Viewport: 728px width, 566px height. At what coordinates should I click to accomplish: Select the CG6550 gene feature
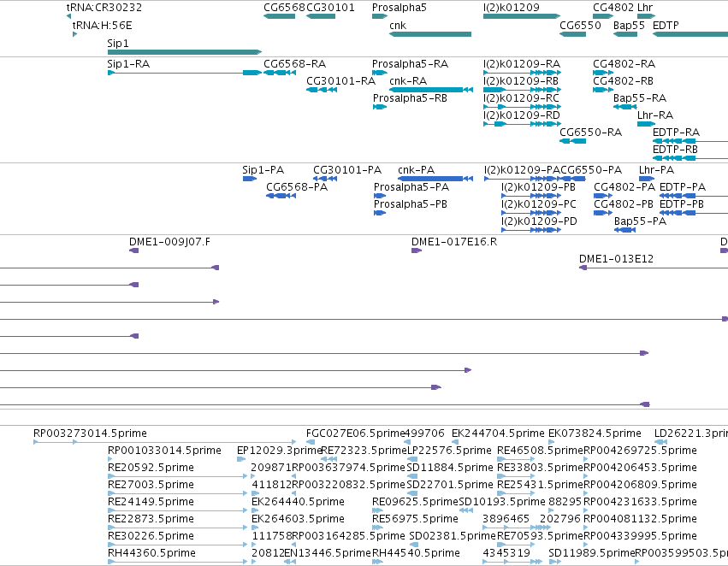572,34
